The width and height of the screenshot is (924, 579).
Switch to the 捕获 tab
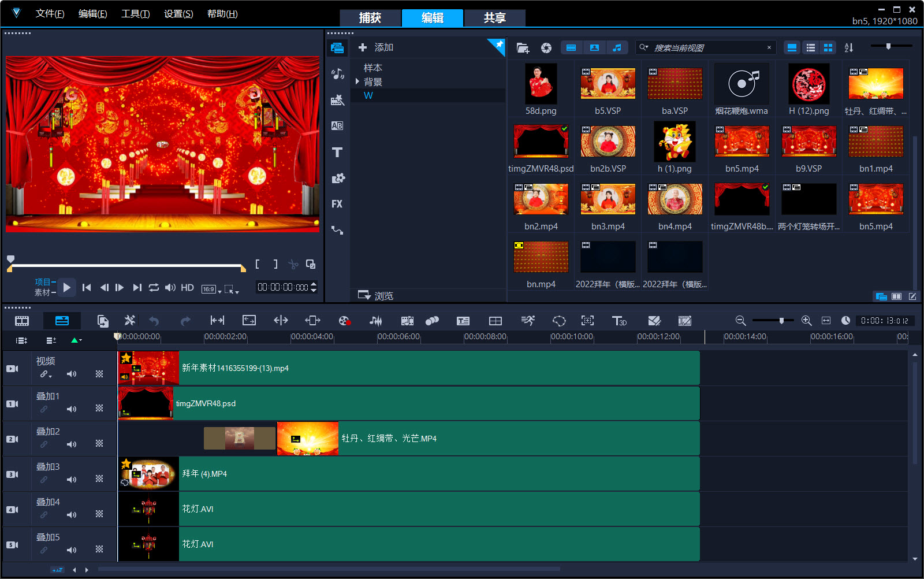click(x=370, y=18)
